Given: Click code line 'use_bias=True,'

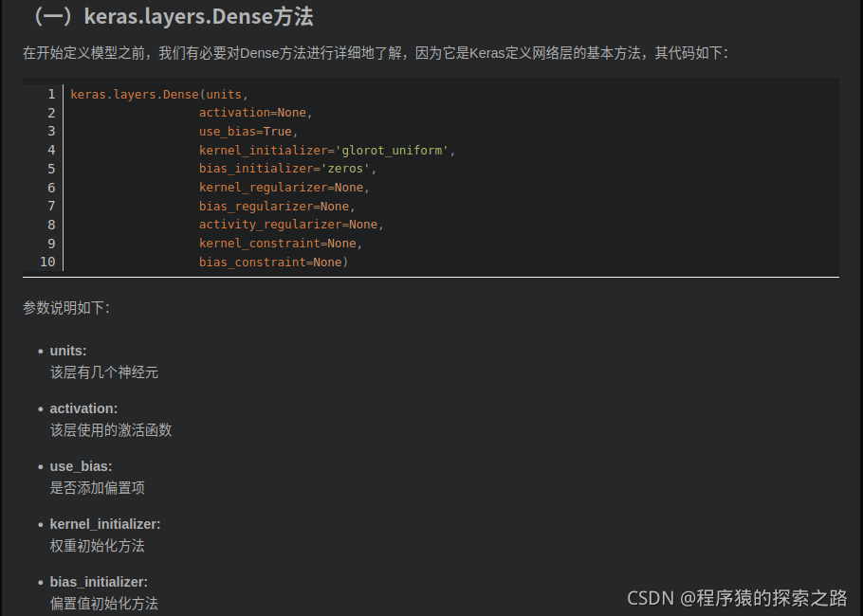Looking at the screenshot, I should tap(248, 132).
